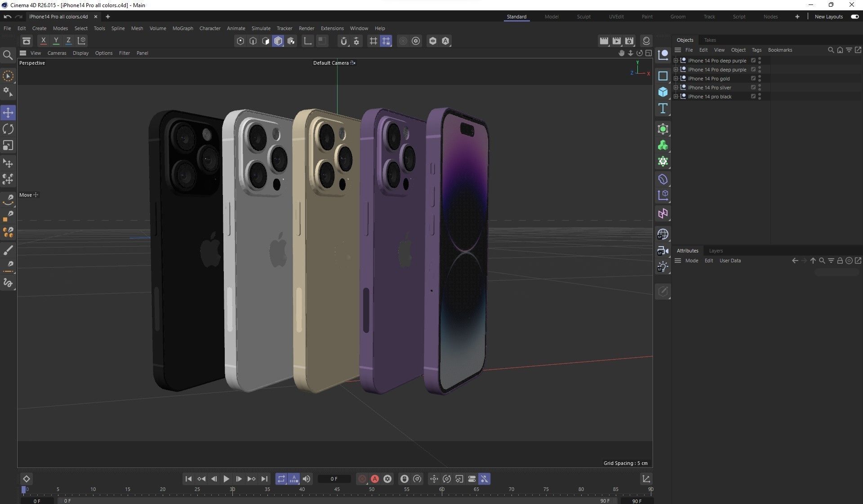The width and height of the screenshot is (863, 504).
Task: Toggle New Layouts switch
Action: [854, 17]
